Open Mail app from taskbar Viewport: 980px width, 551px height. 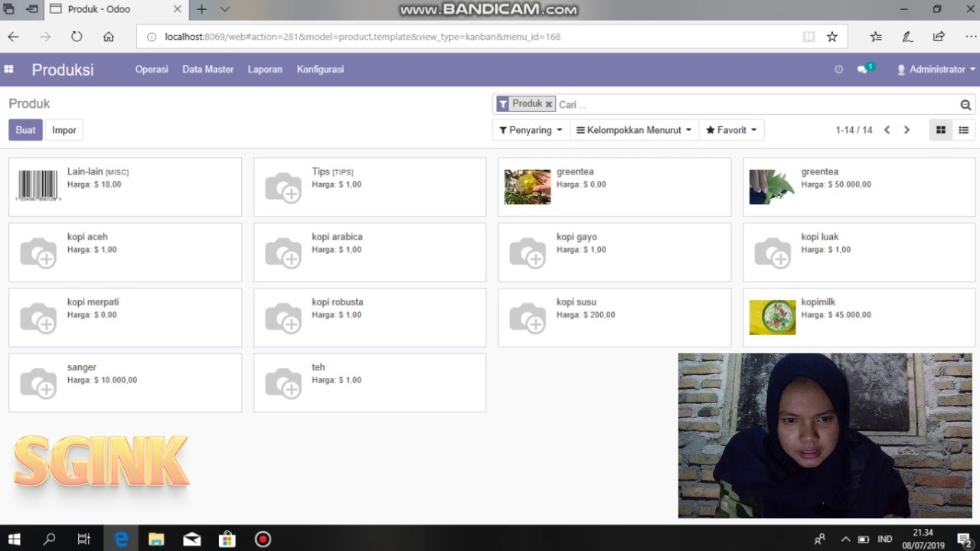(x=191, y=539)
